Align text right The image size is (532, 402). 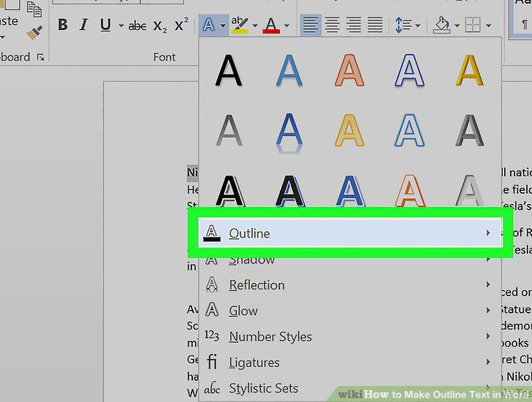click(354, 25)
